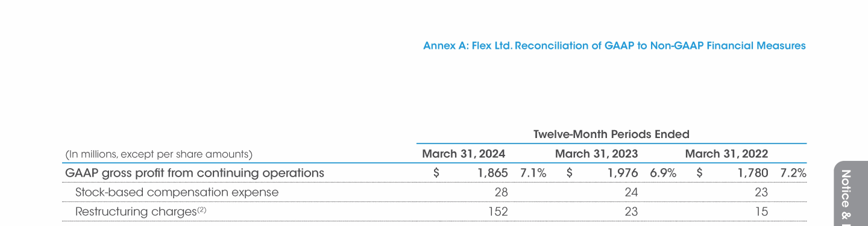The height and width of the screenshot is (226, 868).
Task: Select the 1,976 gross profit value
Action: coord(623,174)
